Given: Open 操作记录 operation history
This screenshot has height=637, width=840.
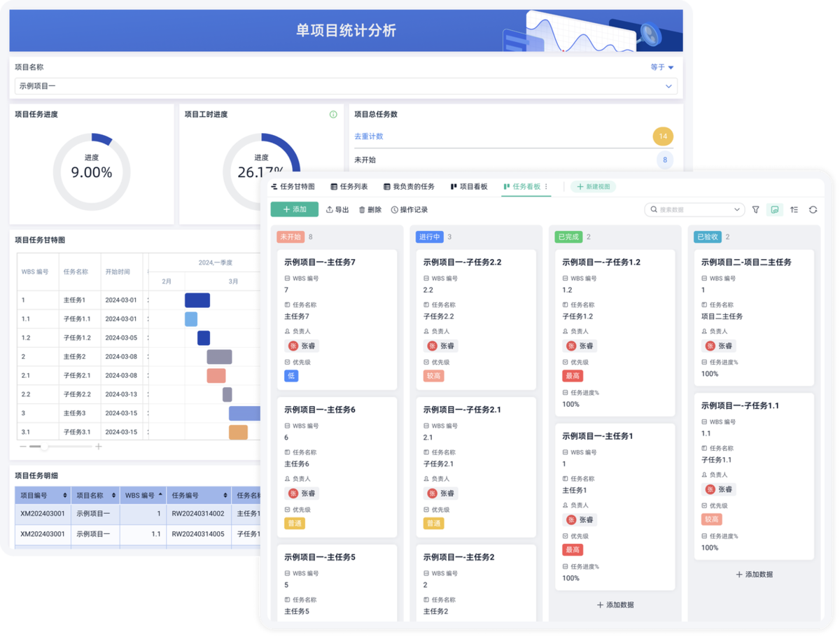Looking at the screenshot, I should tap(409, 209).
